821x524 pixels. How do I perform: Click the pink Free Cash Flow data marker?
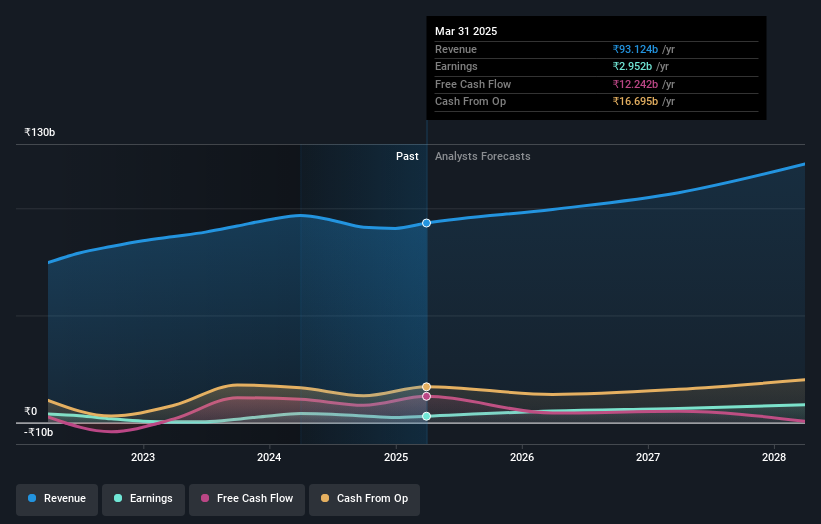(426, 396)
